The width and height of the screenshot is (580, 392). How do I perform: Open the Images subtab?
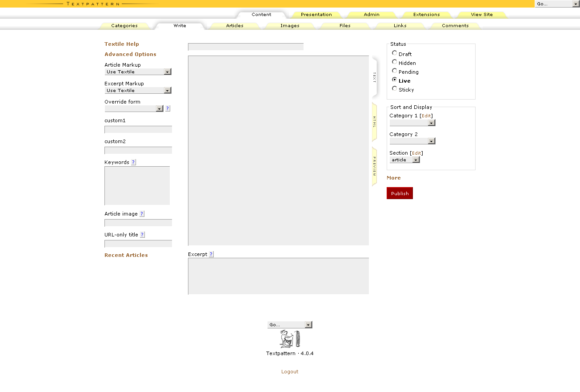pyautogui.click(x=290, y=26)
